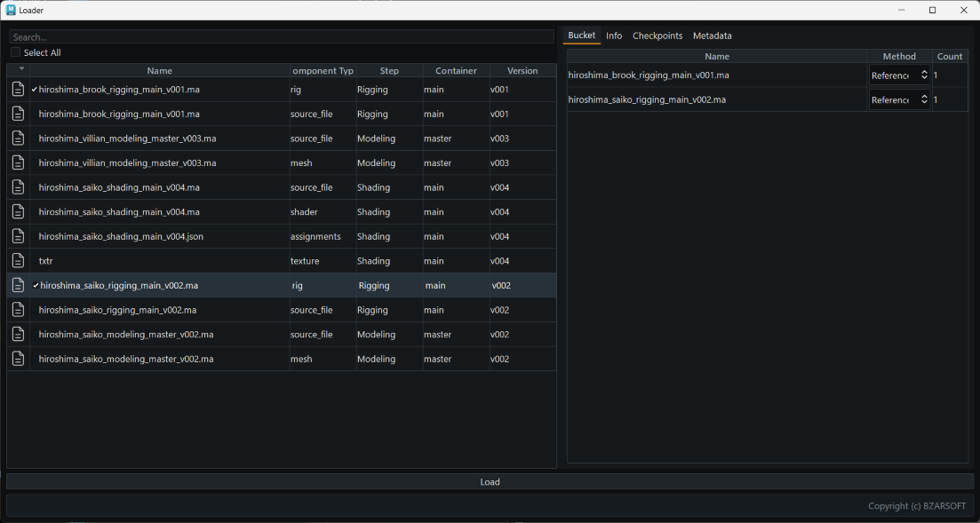Select hiroshima_saiko_rigging_main_v002.ma source_file row name

coord(117,309)
